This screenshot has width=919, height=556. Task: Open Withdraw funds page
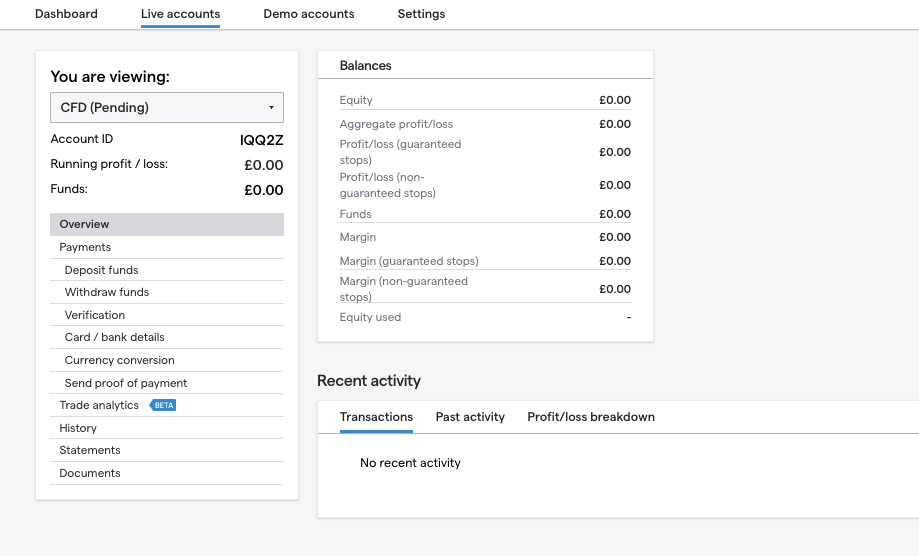coord(167,292)
